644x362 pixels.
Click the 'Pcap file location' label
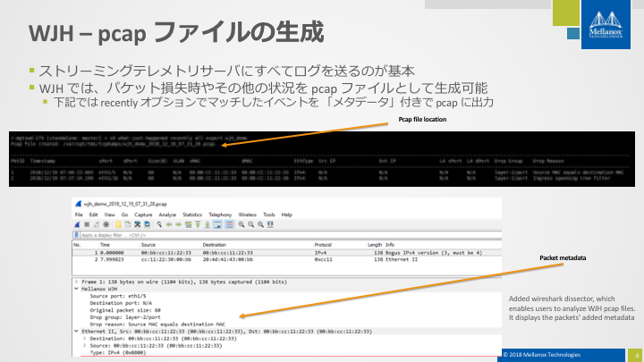[x=422, y=120]
